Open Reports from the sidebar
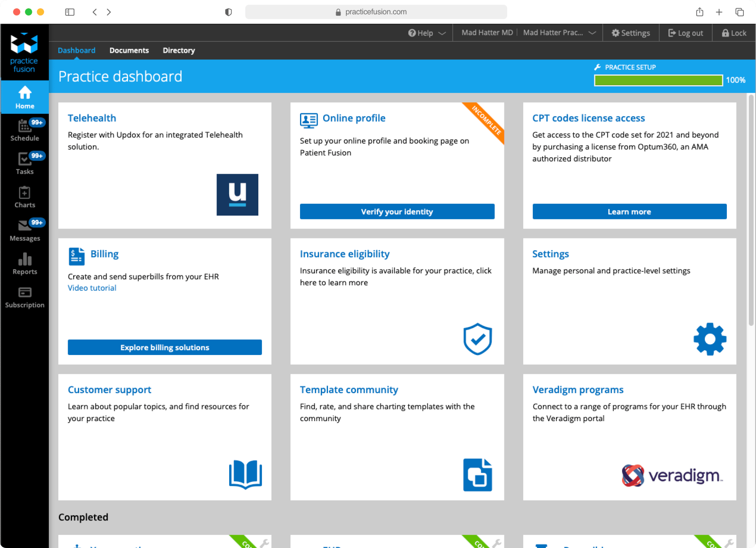This screenshot has width=756, height=548. click(x=25, y=264)
